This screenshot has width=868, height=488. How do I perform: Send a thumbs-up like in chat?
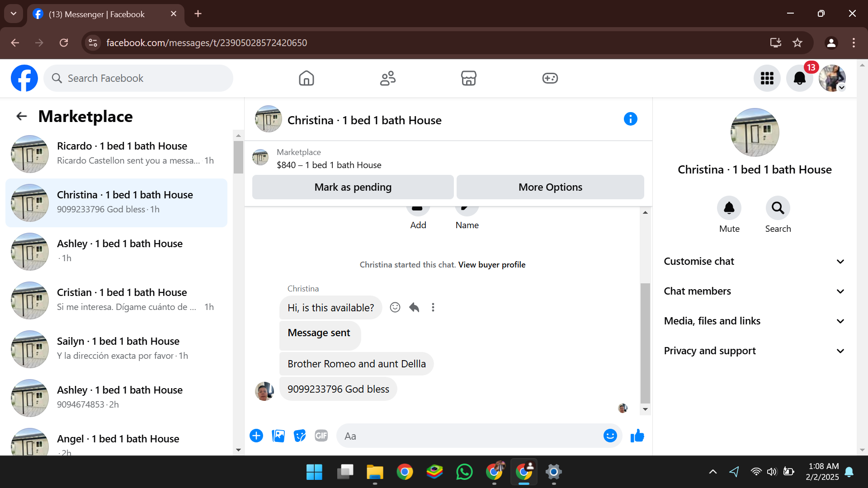point(637,436)
